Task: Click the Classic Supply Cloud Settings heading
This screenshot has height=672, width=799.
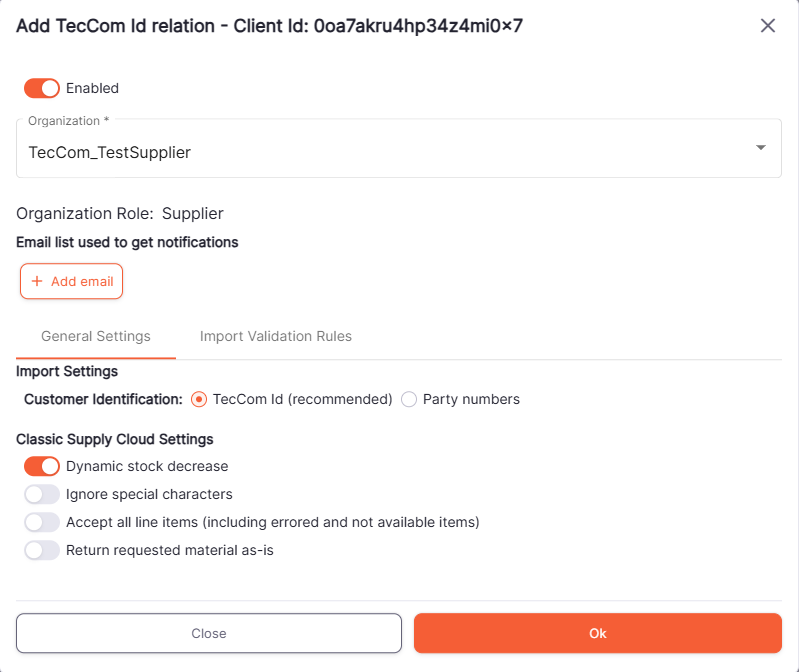Action: [115, 439]
